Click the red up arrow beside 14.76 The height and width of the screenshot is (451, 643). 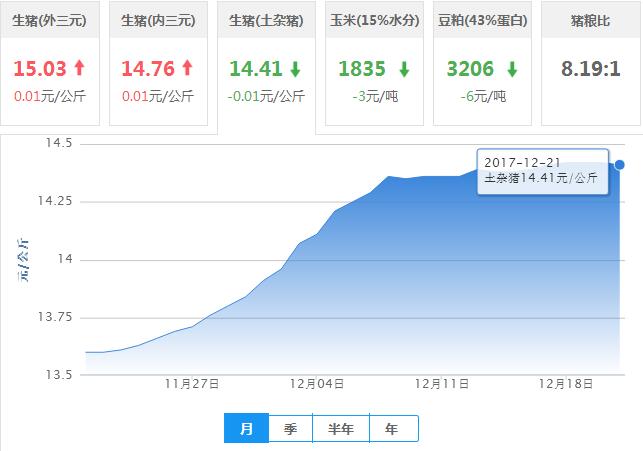187,68
